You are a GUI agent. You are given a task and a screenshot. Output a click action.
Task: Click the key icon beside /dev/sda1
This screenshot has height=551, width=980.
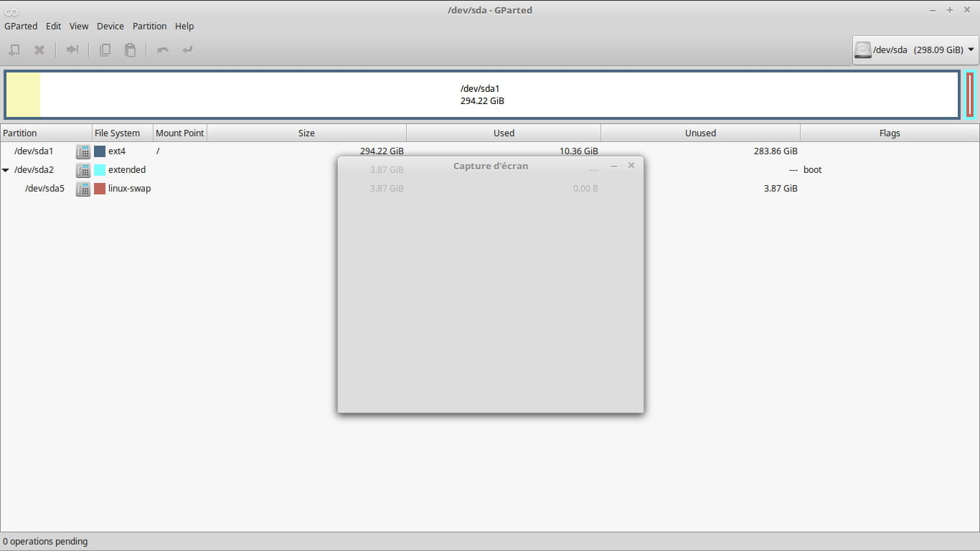(83, 151)
